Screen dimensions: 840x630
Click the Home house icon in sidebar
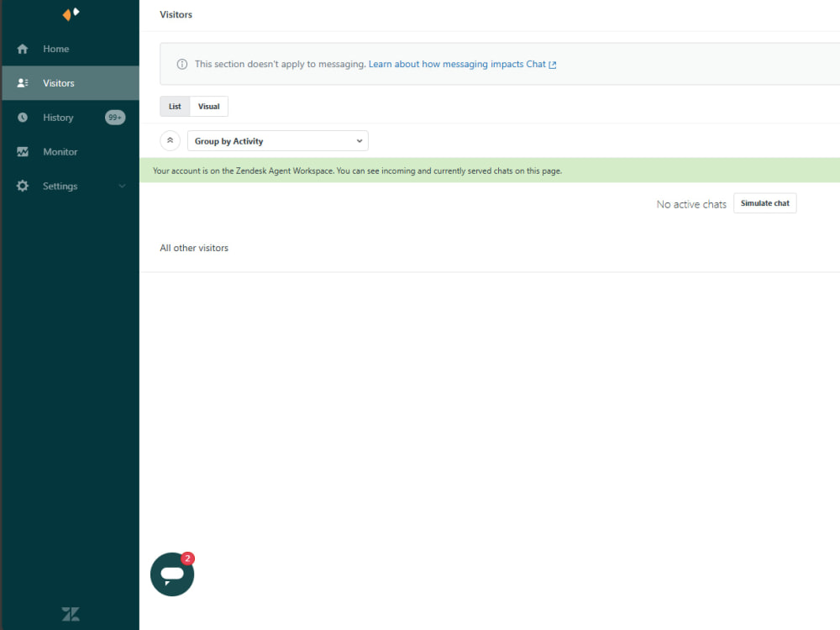[x=23, y=49]
